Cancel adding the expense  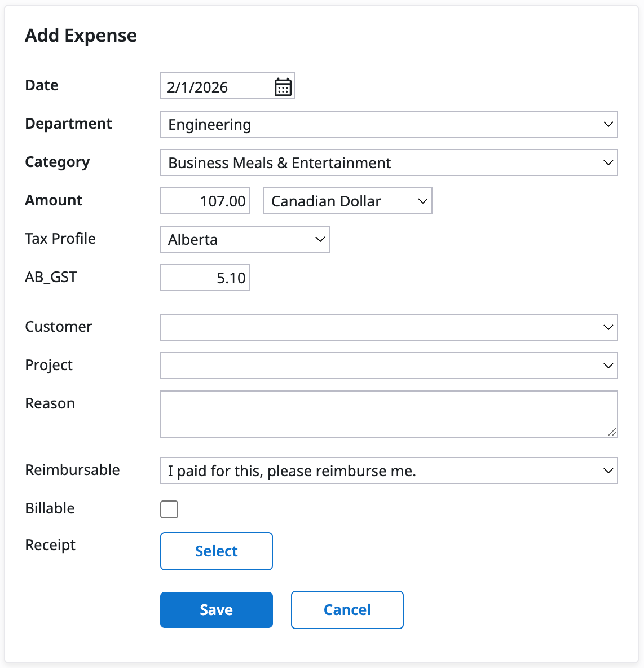[x=347, y=610]
